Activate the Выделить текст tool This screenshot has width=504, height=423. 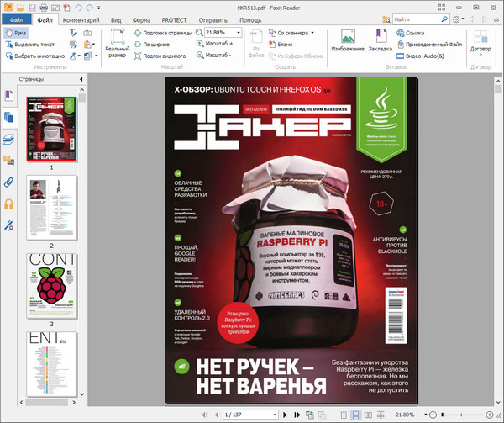pyautogui.click(x=30, y=45)
